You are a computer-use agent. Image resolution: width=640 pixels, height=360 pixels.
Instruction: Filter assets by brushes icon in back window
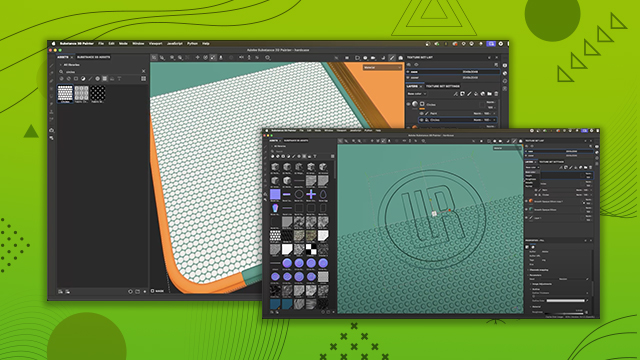[x=90, y=78]
